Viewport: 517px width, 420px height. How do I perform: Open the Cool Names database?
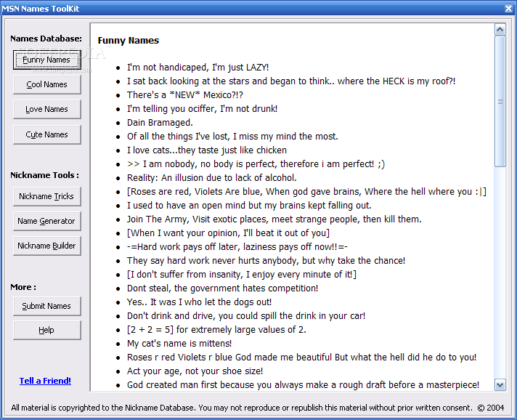[46, 84]
